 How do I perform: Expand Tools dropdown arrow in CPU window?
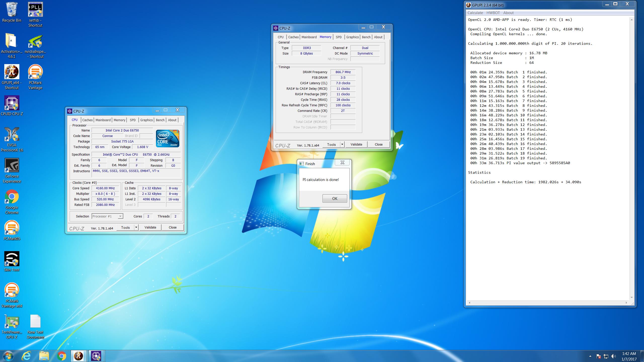point(136,227)
